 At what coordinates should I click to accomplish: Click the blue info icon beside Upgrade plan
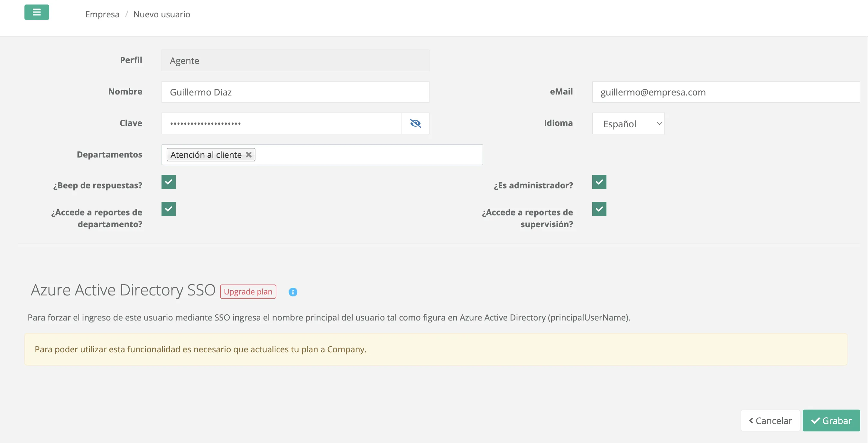click(x=293, y=292)
